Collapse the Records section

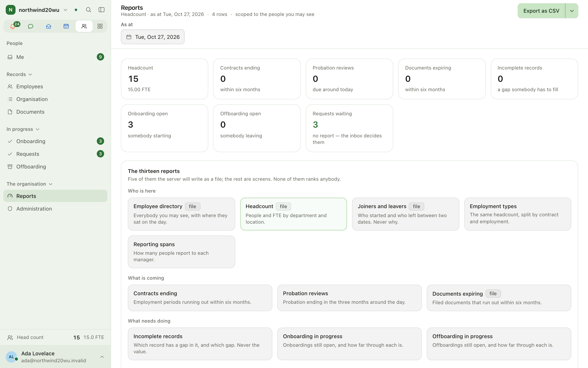pyautogui.click(x=19, y=74)
